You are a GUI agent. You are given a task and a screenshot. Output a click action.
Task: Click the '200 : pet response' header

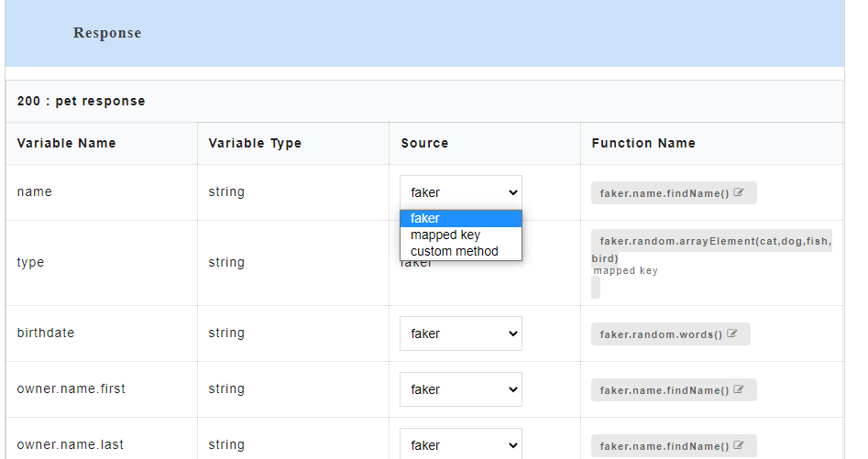tap(81, 101)
